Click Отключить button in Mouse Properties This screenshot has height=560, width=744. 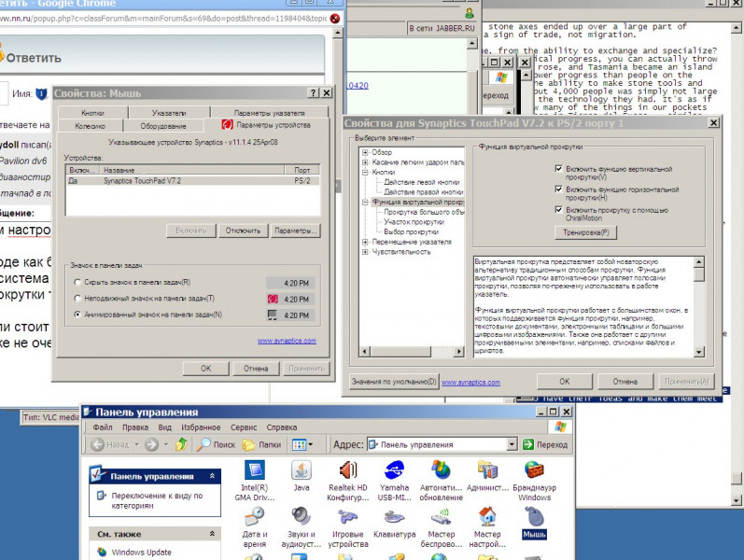tap(243, 231)
